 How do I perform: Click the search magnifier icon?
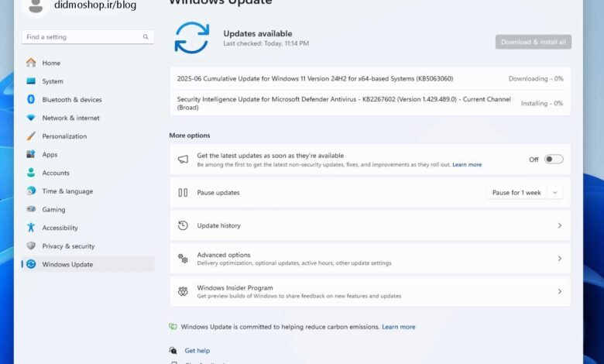coord(146,37)
